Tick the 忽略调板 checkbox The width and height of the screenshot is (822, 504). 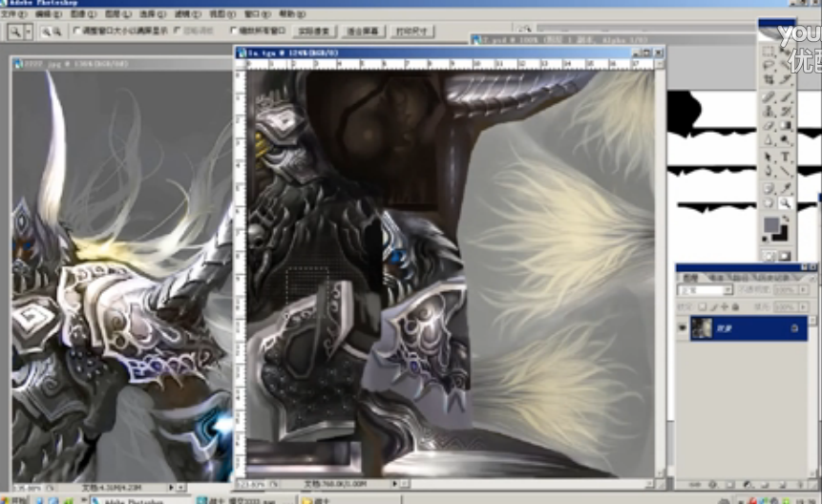pyautogui.click(x=178, y=31)
